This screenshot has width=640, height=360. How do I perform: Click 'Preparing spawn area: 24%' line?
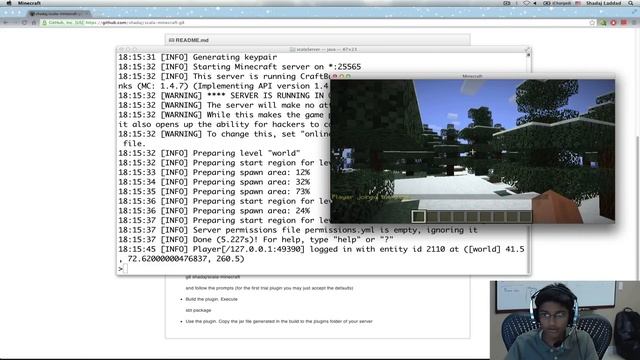tap(214, 211)
